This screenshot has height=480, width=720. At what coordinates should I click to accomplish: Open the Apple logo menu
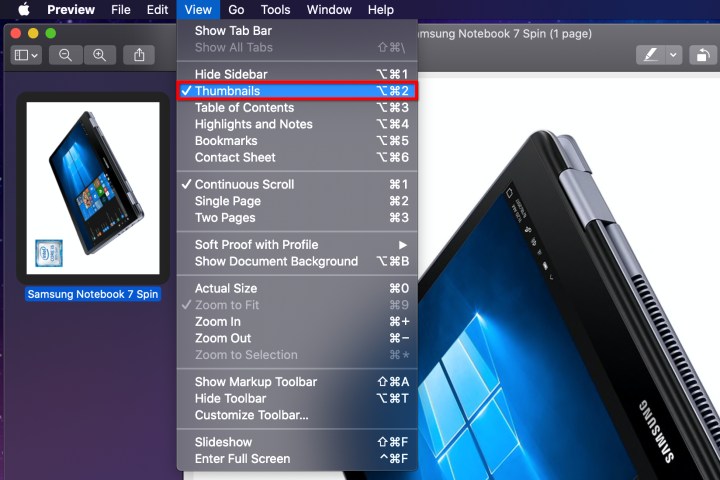[x=24, y=9]
